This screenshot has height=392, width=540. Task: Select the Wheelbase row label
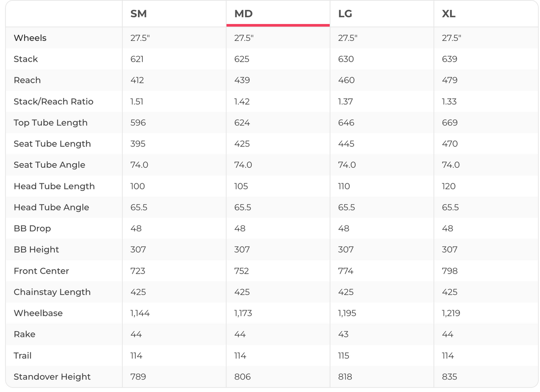point(38,313)
